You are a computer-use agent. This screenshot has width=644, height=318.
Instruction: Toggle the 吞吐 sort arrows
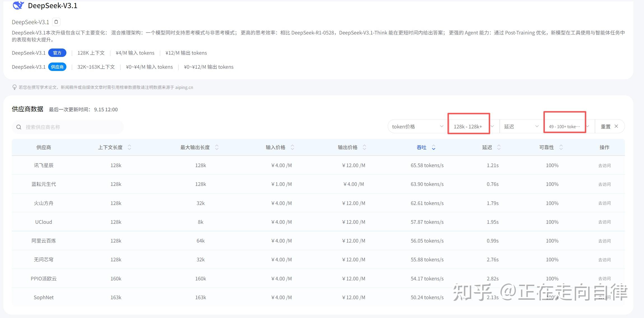[x=434, y=147]
